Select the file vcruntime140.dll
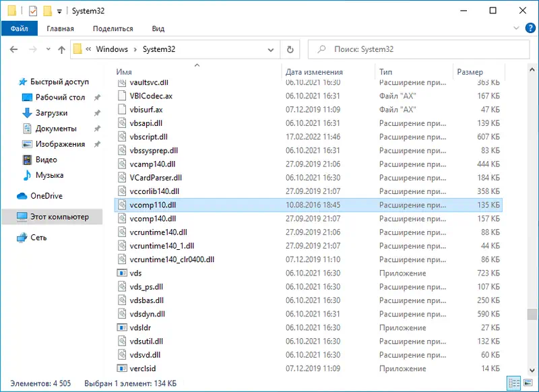Screen dimensions: 539x392 [x=308, y=232]
